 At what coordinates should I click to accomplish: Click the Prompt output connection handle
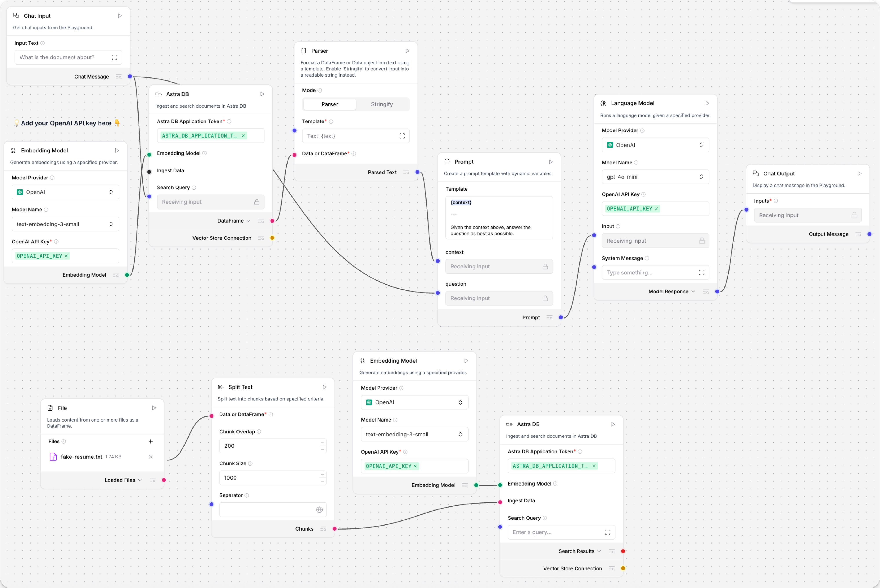[x=561, y=318]
